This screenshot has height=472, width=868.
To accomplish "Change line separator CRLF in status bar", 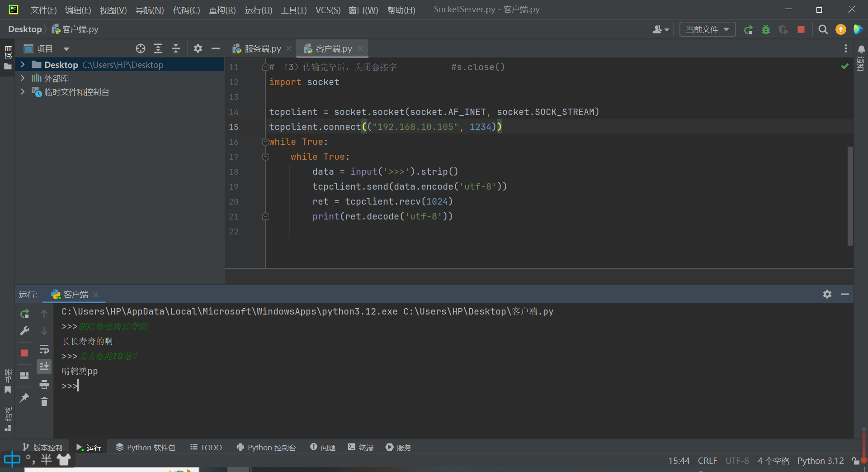I will 707,461.
